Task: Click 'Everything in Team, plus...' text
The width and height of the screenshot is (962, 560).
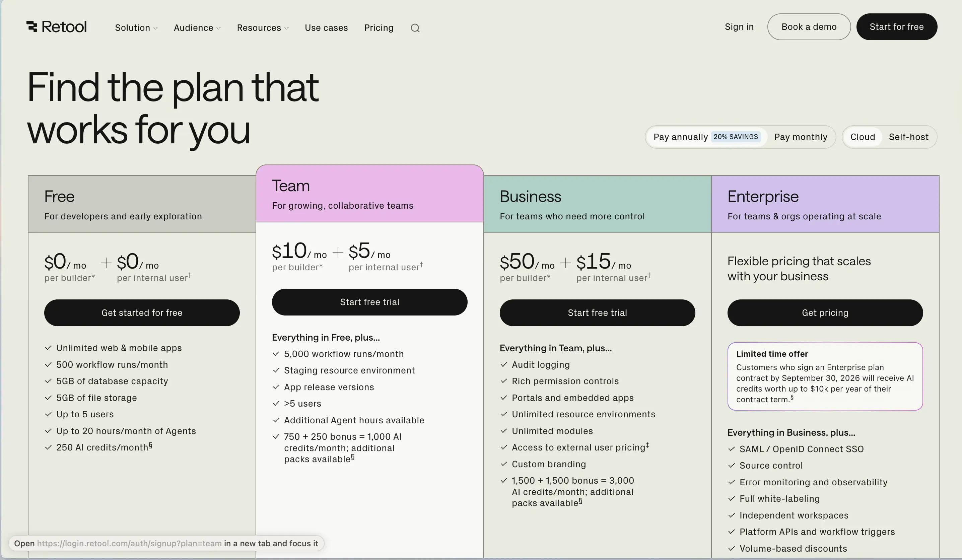Action: point(555,348)
